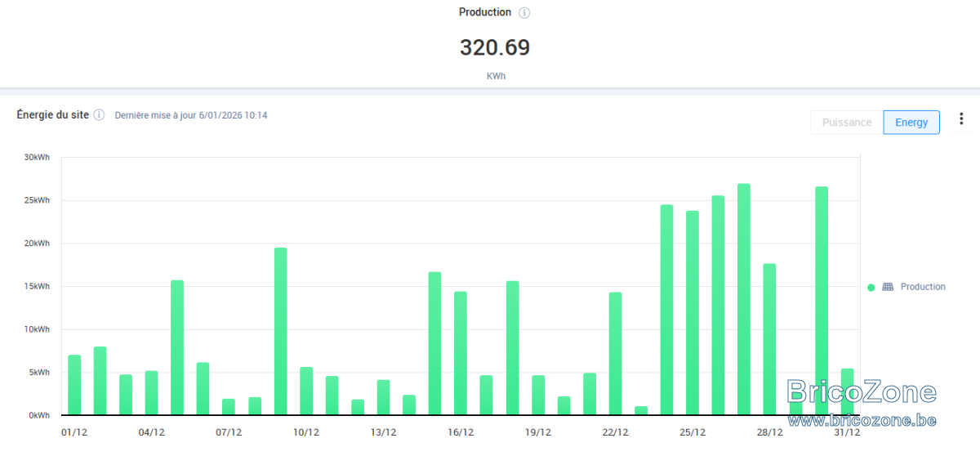Select the Energy view button
The height and width of the screenshot is (456, 980).
(911, 123)
